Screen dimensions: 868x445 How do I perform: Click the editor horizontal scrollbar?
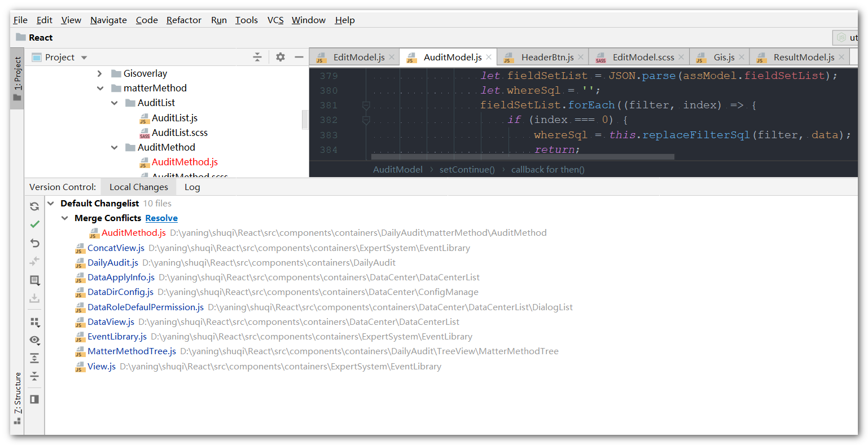click(x=523, y=157)
